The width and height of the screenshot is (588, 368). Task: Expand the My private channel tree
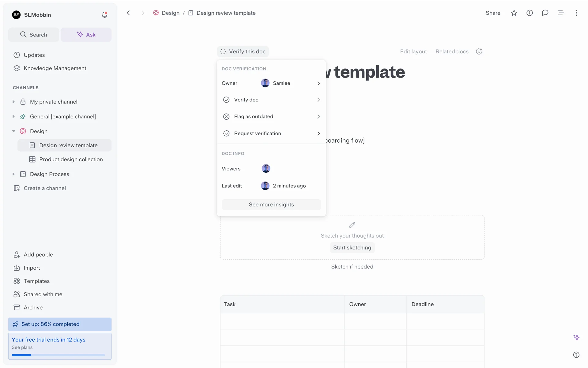13,102
